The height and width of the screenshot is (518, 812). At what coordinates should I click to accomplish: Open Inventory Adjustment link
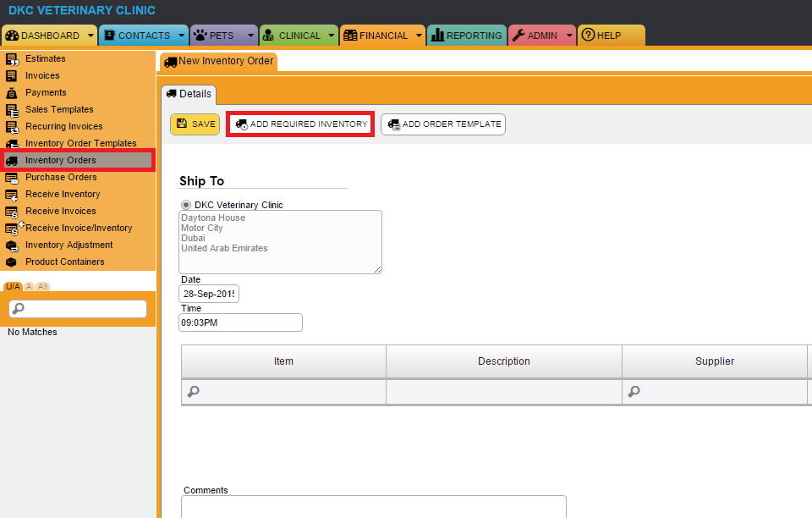click(69, 245)
